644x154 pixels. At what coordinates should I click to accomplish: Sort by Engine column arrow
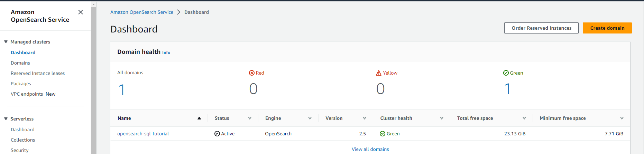point(310,118)
